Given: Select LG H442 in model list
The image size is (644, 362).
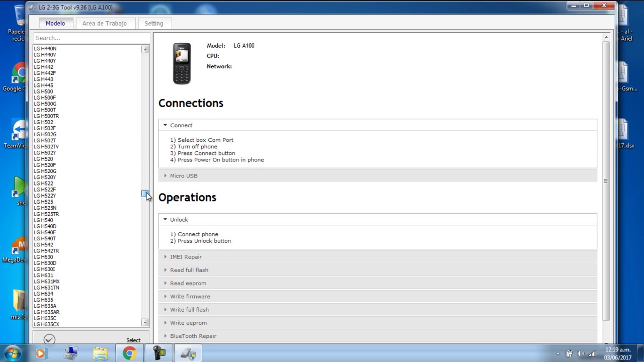Looking at the screenshot, I should click(44, 67).
